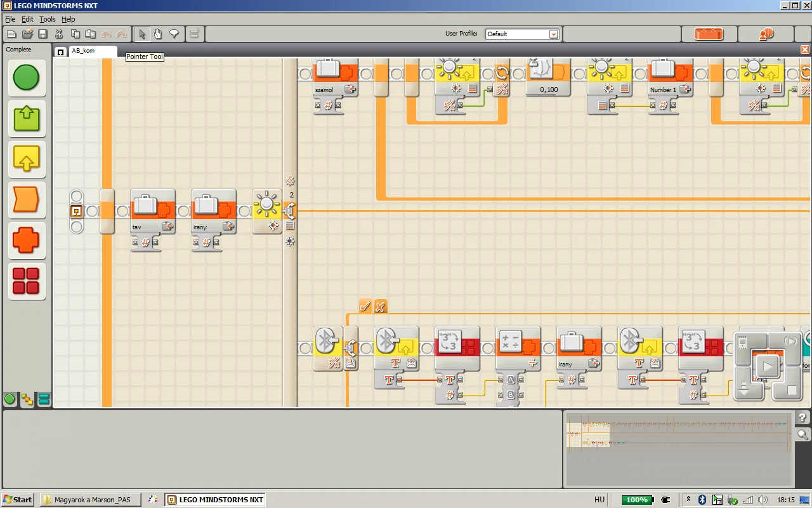
Task: Open the File menu
Action: tap(10, 19)
